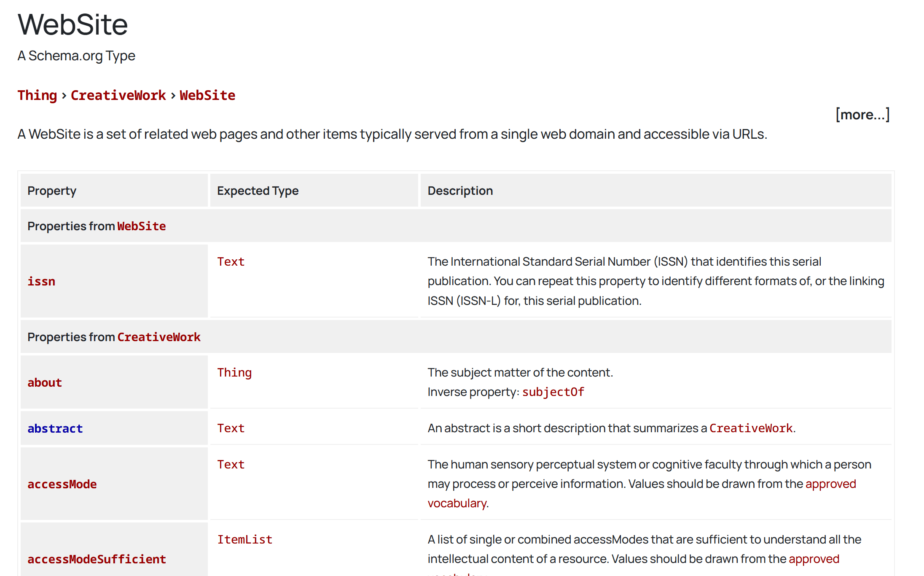
Task: Open the accessModeSufficient property link
Action: tap(97, 559)
